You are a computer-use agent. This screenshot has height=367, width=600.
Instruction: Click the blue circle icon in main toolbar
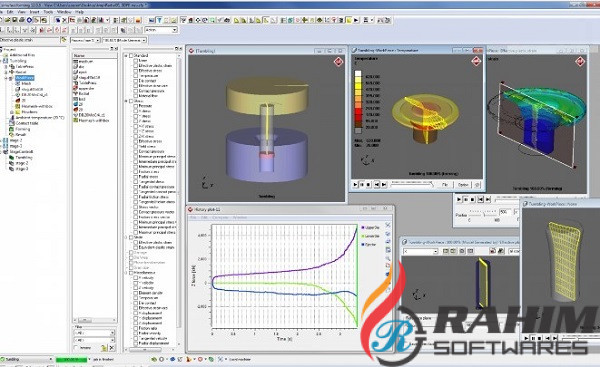click(29, 20)
